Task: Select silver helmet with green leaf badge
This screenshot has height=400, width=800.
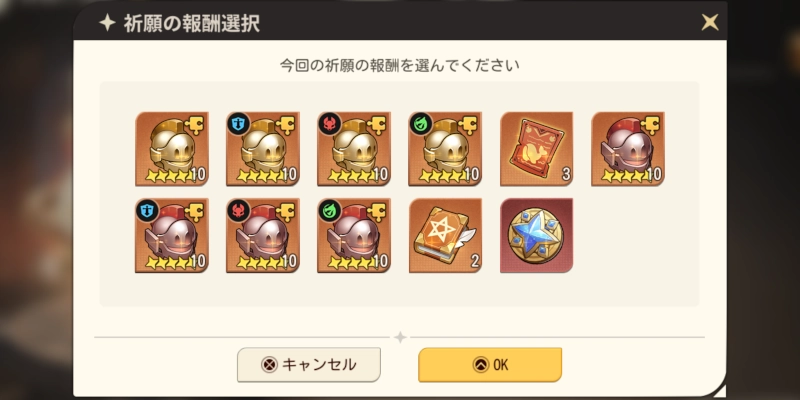Action: point(354,235)
